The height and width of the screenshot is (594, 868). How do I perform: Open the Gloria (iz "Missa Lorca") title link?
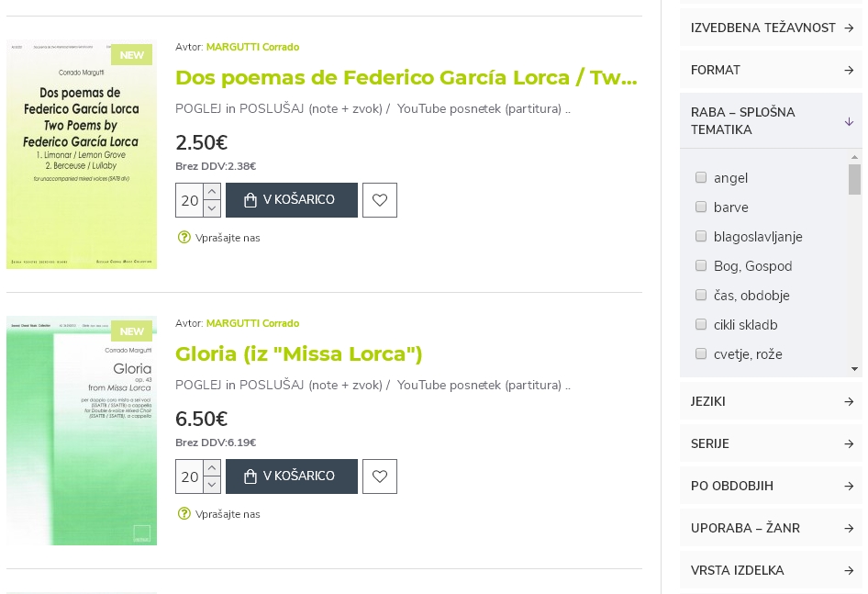[299, 354]
